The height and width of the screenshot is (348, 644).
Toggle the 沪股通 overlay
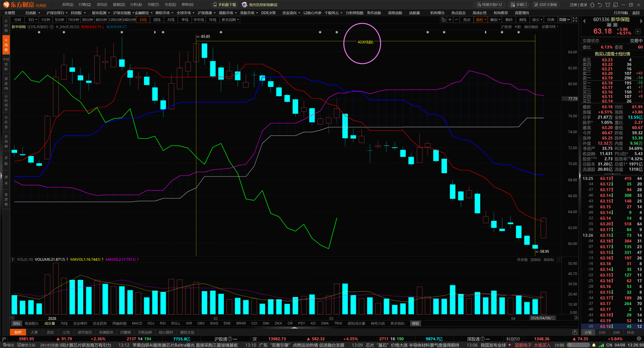506,27
